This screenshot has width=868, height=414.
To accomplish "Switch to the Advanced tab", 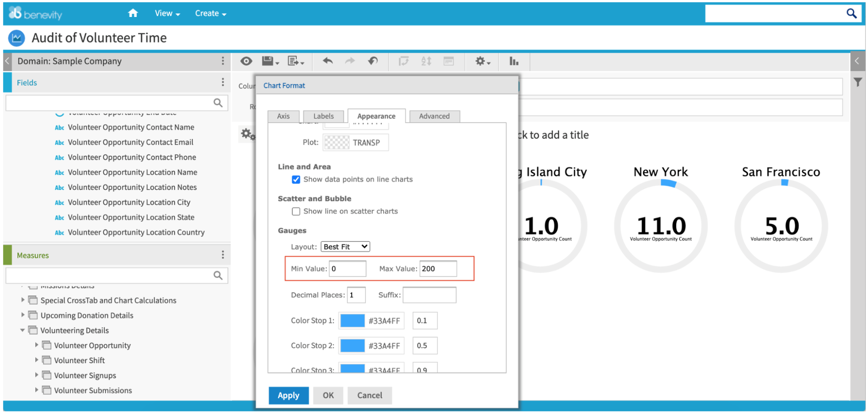I will tap(434, 116).
